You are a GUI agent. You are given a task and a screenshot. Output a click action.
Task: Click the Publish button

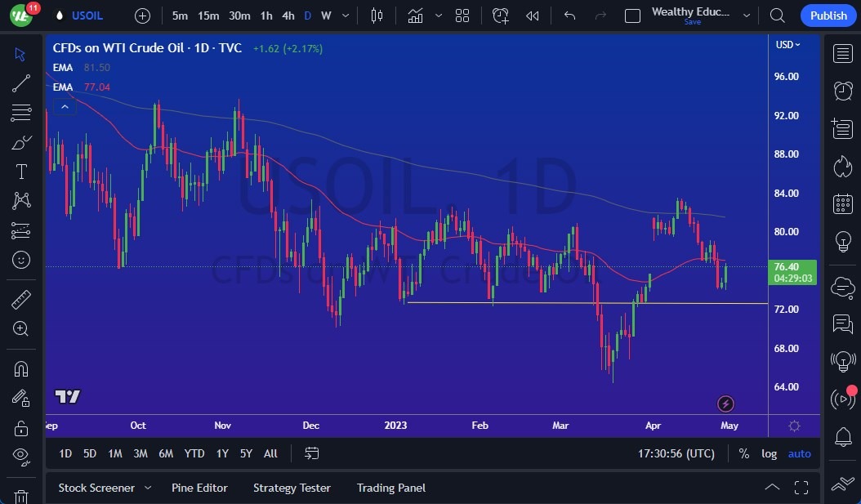pyautogui.click(x=828, y=16)
